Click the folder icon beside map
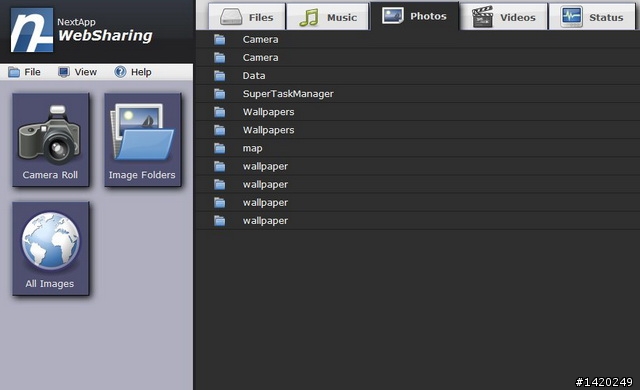640x390 pixels. tap(220, 148)
